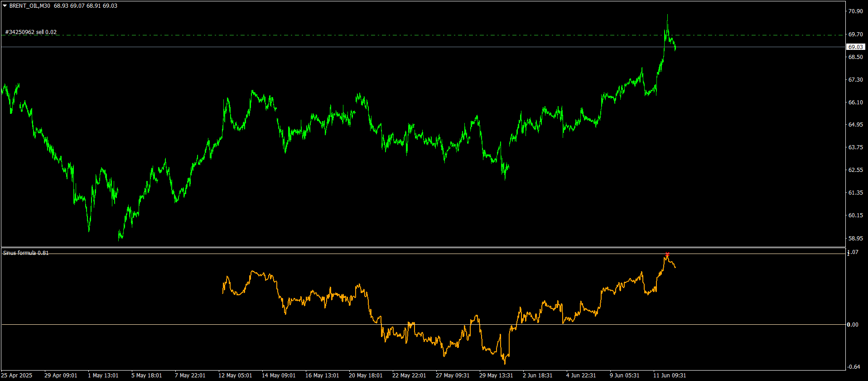Click the red cross marker on the indicator peak
This screenshot has height=381, width=868.
point(667,254)
